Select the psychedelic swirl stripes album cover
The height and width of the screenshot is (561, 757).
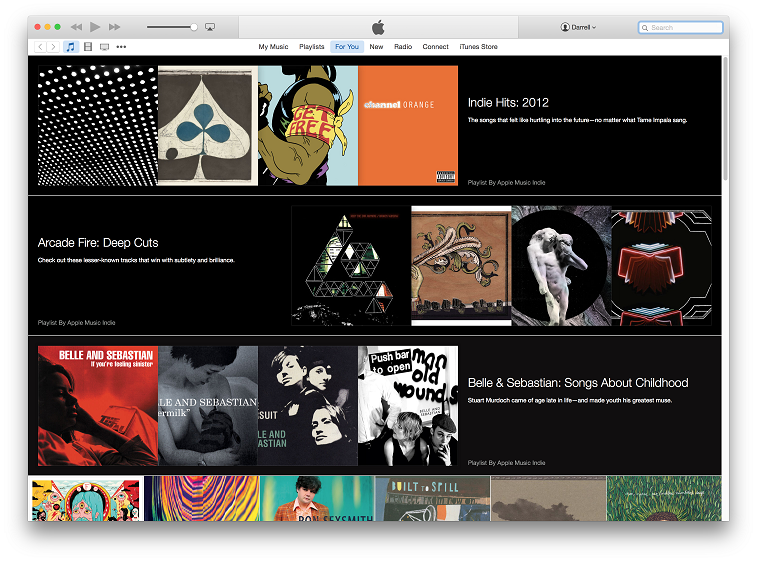(202, 498)
